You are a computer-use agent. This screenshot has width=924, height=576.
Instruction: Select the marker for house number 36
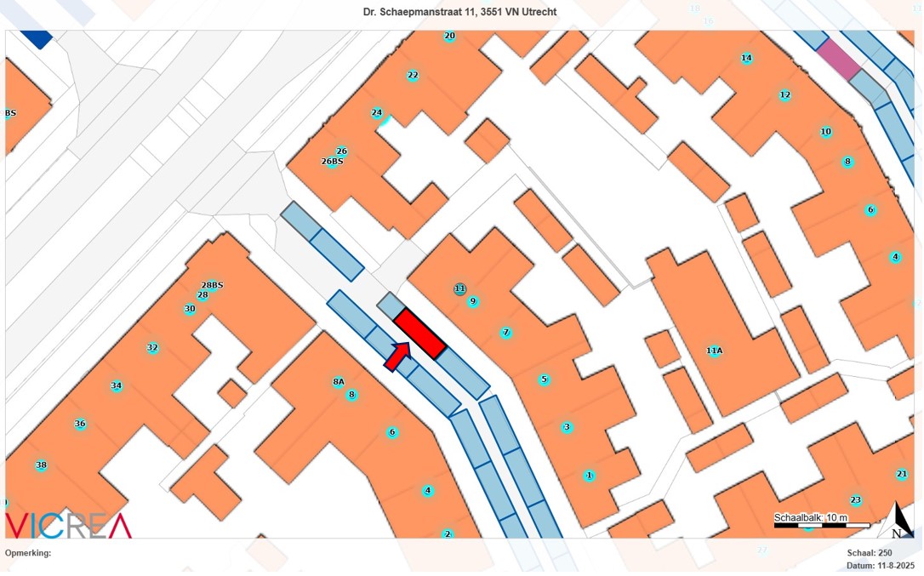point(80,424)
